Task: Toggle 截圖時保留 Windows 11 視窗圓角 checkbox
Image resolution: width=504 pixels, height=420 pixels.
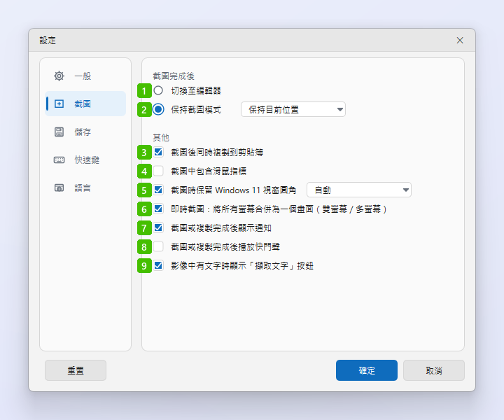Action: pos(158,190)
